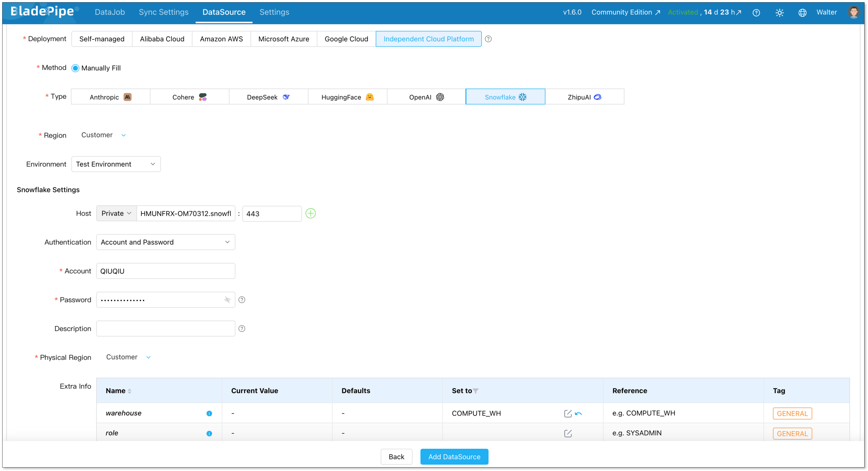Select the Manually Fill radio button
This screenshot has width=868, height=471.
point(75,68)
